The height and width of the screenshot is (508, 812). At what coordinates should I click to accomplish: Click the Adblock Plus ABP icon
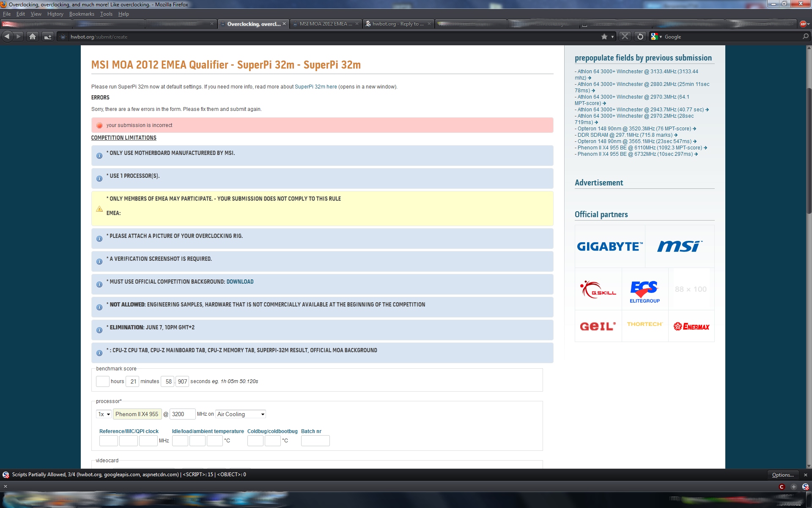tap(803, 24)
